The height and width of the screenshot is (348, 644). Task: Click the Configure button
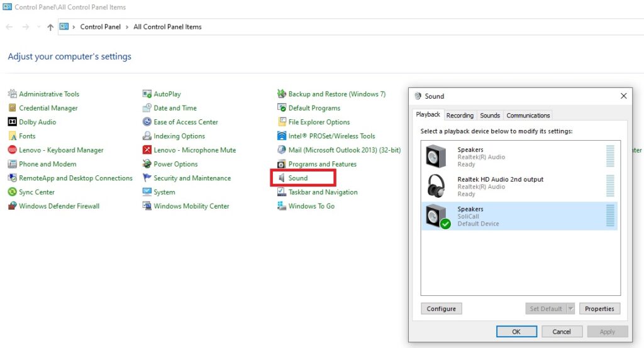pyautogui.click(x=441, y=308)
